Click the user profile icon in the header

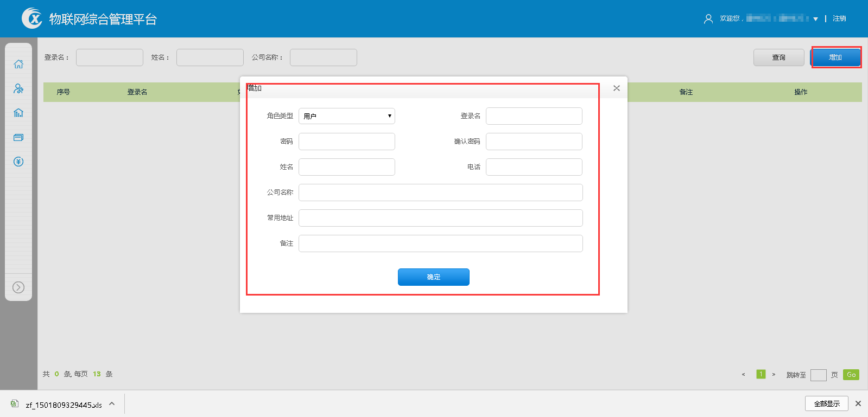click(708, 19)
